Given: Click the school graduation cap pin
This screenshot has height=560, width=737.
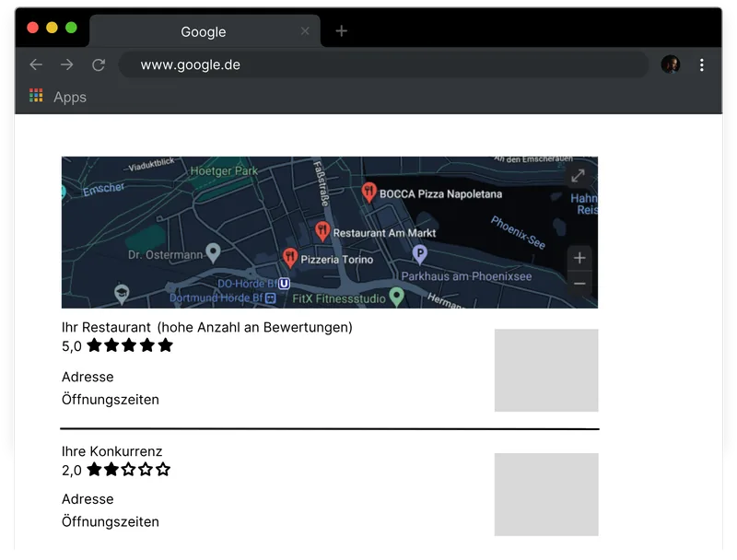Looking at the screenshot, I should pos(122,293).
